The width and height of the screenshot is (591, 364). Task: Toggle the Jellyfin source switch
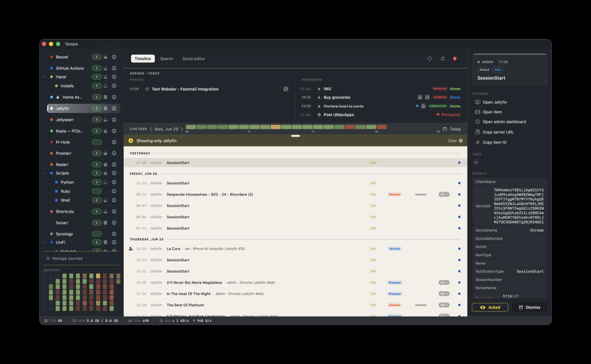pos(97,109)
